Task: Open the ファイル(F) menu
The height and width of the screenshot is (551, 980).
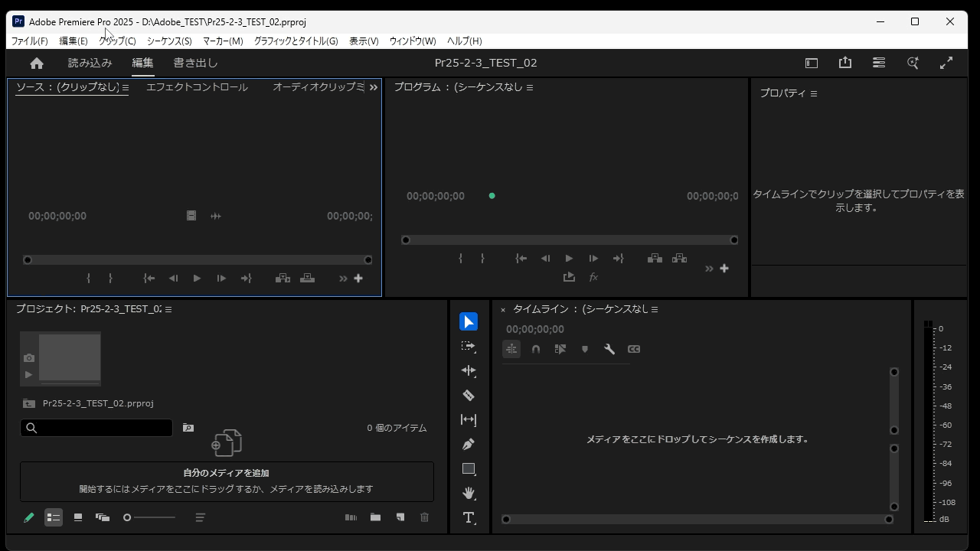Action: point(29,41)
